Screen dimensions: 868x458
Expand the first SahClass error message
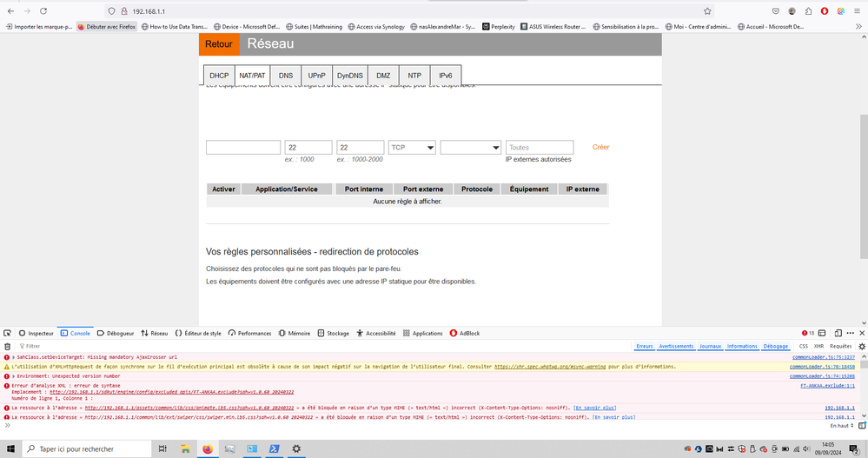13,357
